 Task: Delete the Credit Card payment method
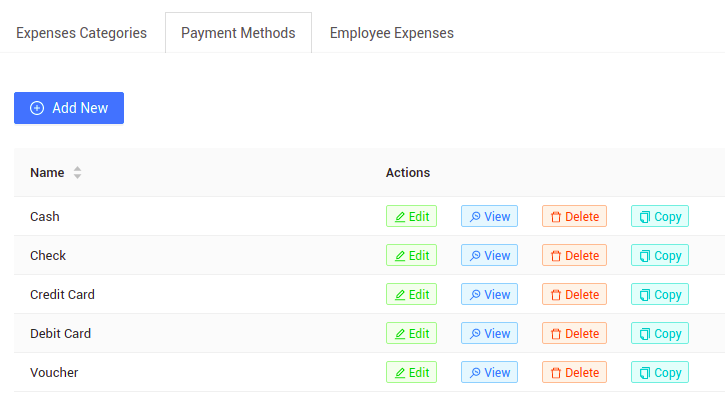click(x=574, y=294)
